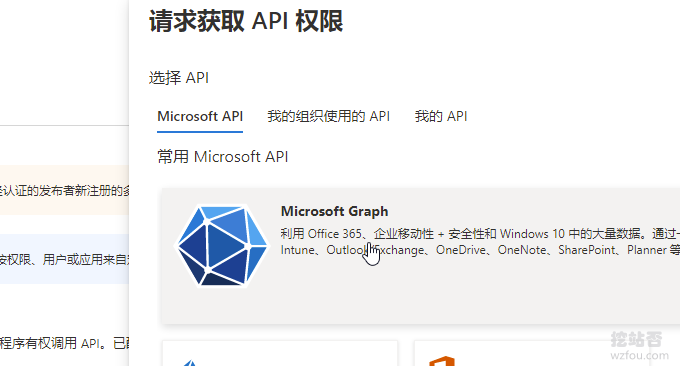Click the 常用 Microsoft API heading
This screenshot has width=680, height=366.
pyautogui.click(x=222, y=157)
